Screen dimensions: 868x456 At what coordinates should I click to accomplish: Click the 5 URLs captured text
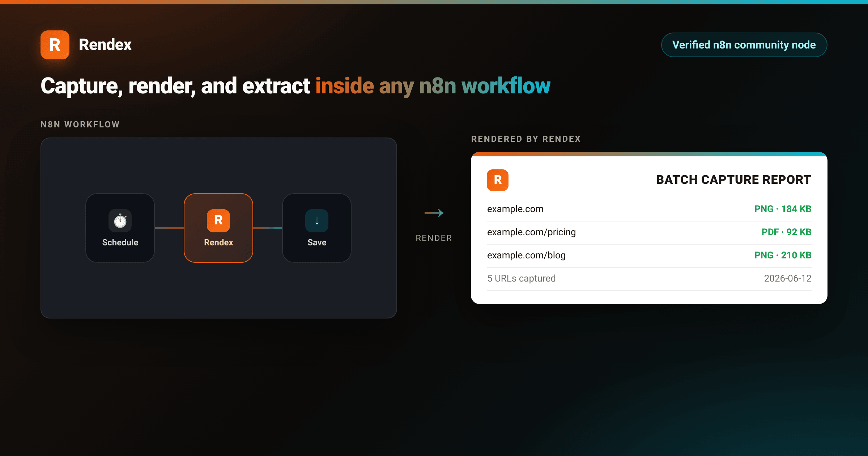click(522, 278)
